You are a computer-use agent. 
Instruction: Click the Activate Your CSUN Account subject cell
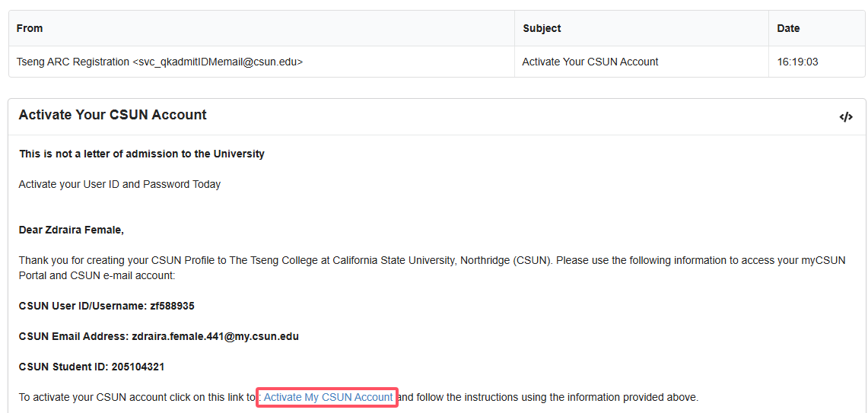[x=641, y=62]
